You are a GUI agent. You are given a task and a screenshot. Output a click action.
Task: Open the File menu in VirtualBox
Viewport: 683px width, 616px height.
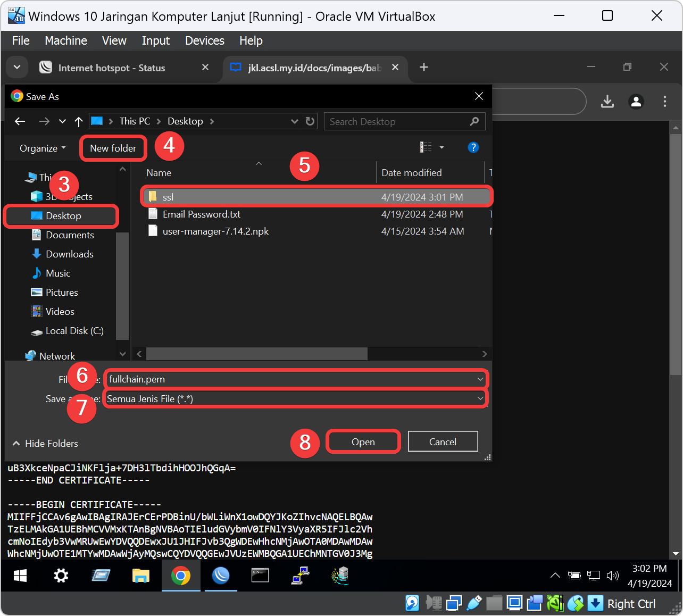click(x=21, y=40)
